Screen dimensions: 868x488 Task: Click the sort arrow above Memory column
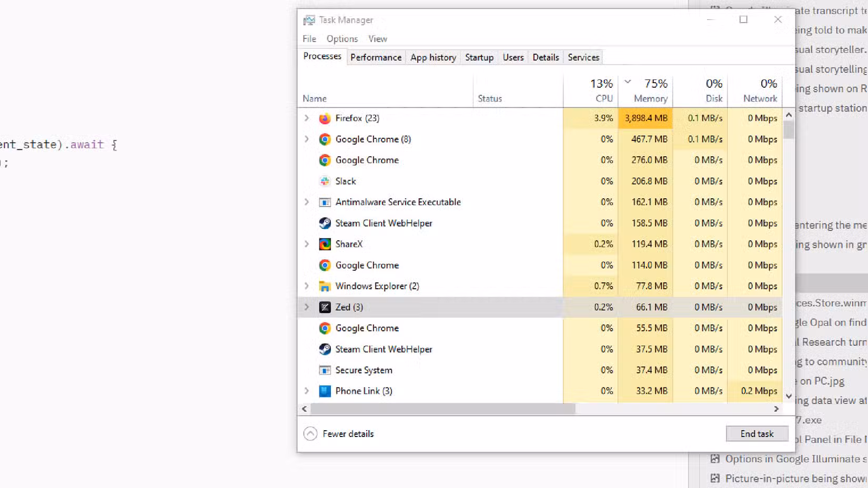628,82
